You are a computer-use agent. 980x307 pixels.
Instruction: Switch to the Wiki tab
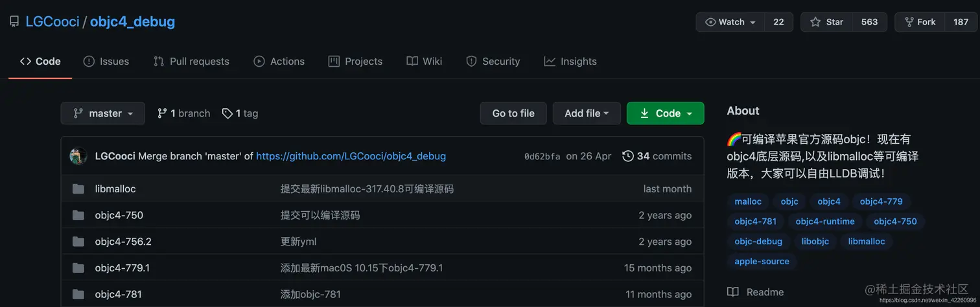click(x=424, y=62)
